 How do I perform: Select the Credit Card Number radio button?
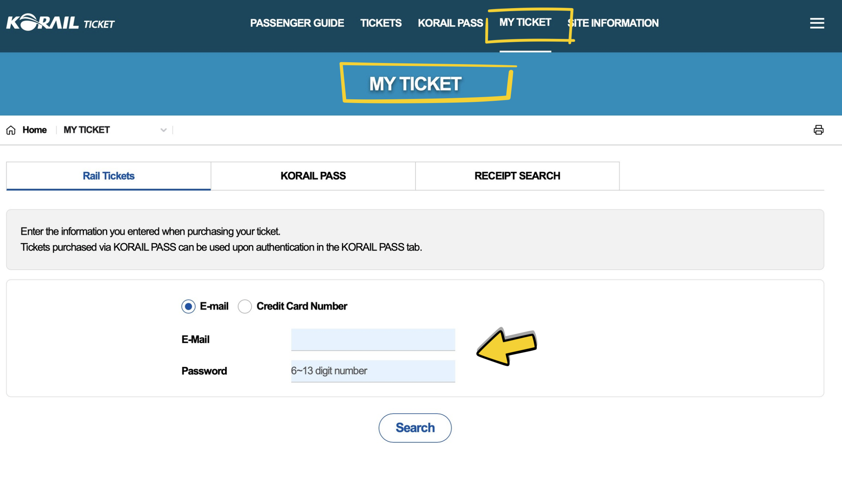245,306
